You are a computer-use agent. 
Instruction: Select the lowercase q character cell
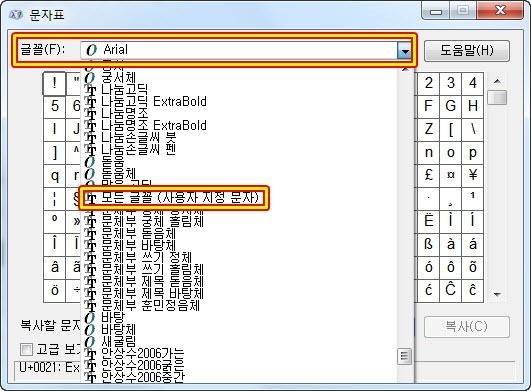(55, 176)
